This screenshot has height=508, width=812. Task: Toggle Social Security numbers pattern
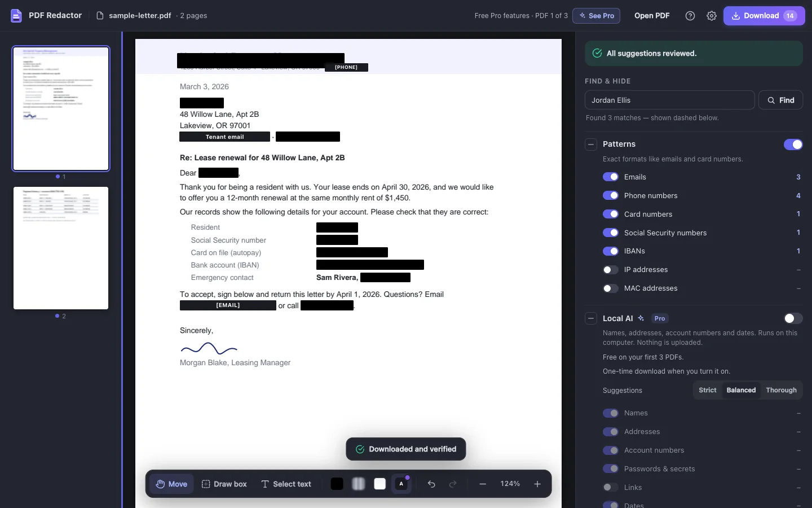click(x=611, y=233)
